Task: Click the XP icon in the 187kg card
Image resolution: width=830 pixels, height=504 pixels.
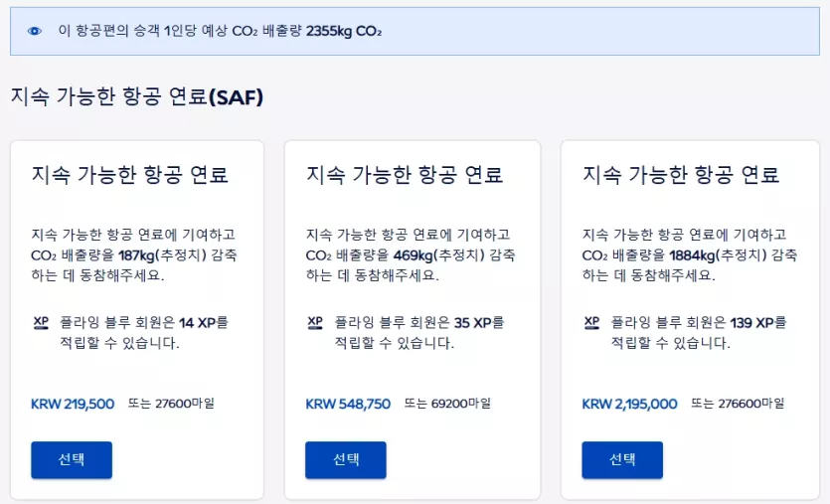Action: click(x=41, y=322)
